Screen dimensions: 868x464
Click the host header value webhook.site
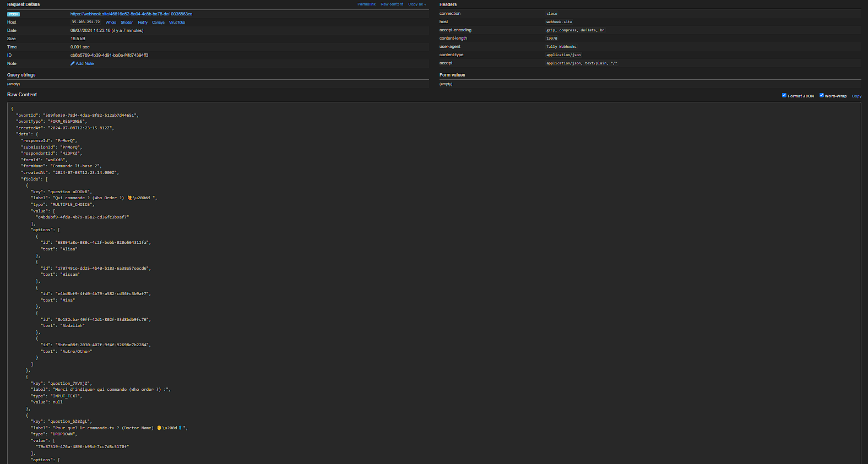coord(559,22)
